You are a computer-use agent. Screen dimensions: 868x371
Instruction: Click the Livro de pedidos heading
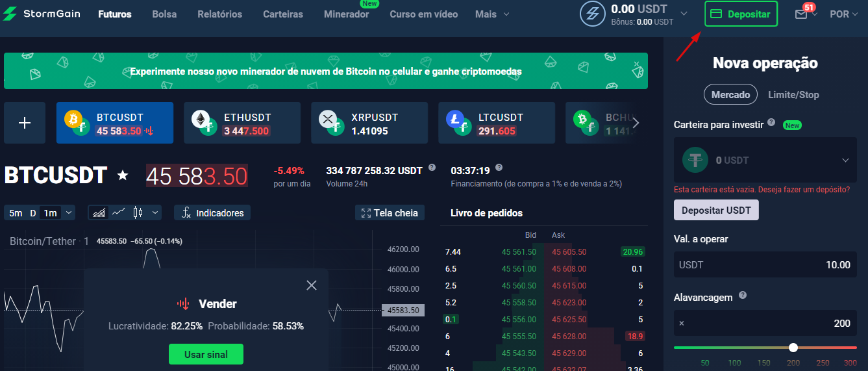486,212
